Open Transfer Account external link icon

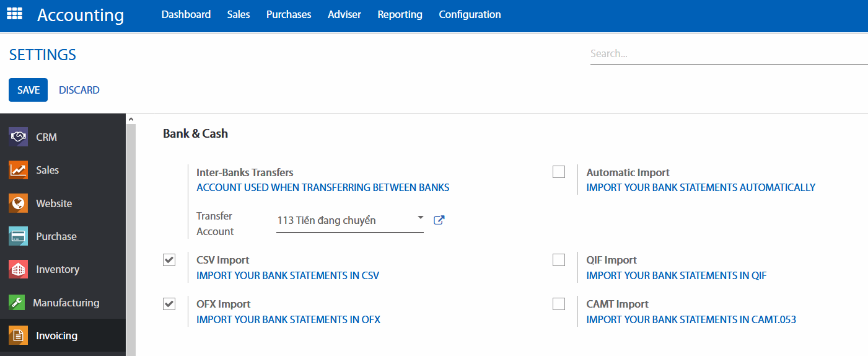[439, 220]
